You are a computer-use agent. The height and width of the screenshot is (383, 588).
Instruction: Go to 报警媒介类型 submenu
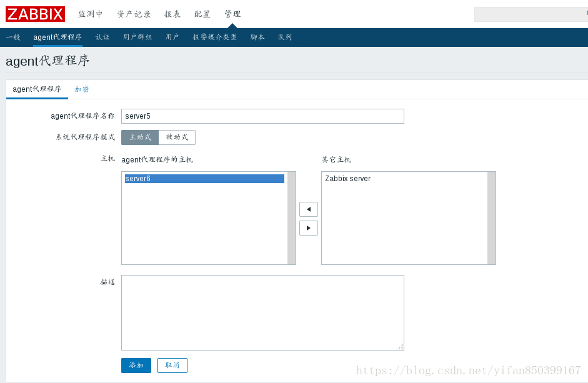(x=215, y=37)
